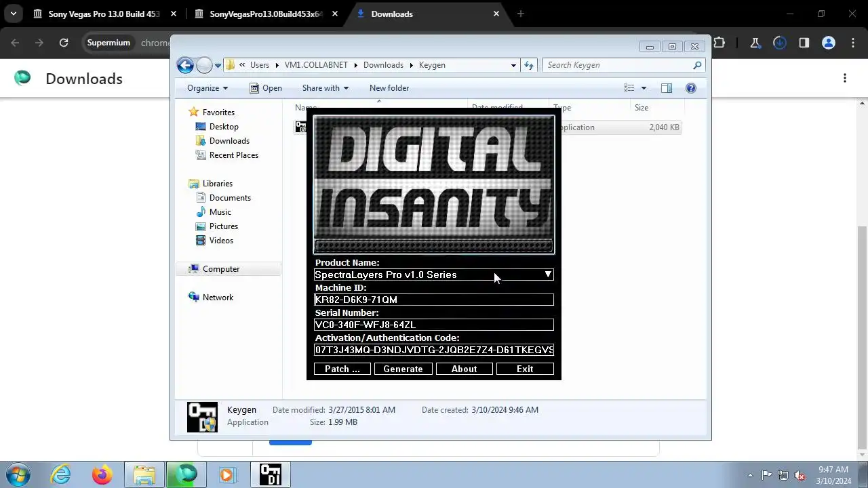The height and width of the screenshot is (488, 868).
Task: Close the Downloads browser tab
Action: pyautogui.click(x=496, y=14)
